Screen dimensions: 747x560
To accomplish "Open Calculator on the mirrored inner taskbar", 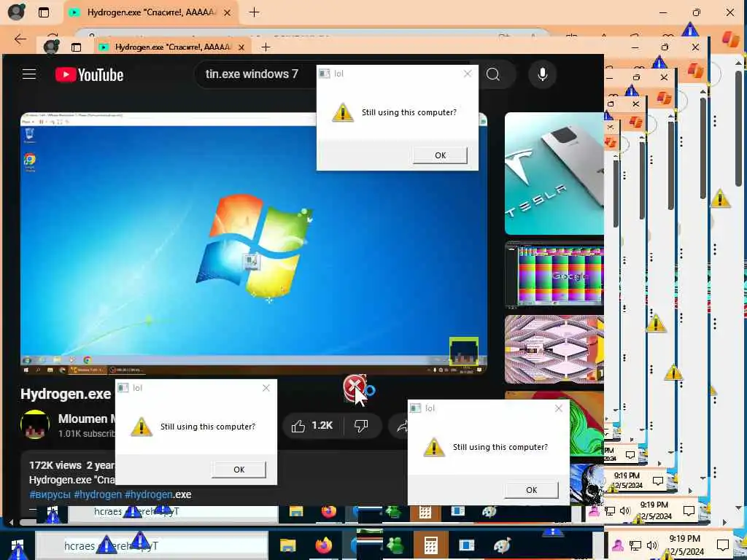I will click(425, 512).
